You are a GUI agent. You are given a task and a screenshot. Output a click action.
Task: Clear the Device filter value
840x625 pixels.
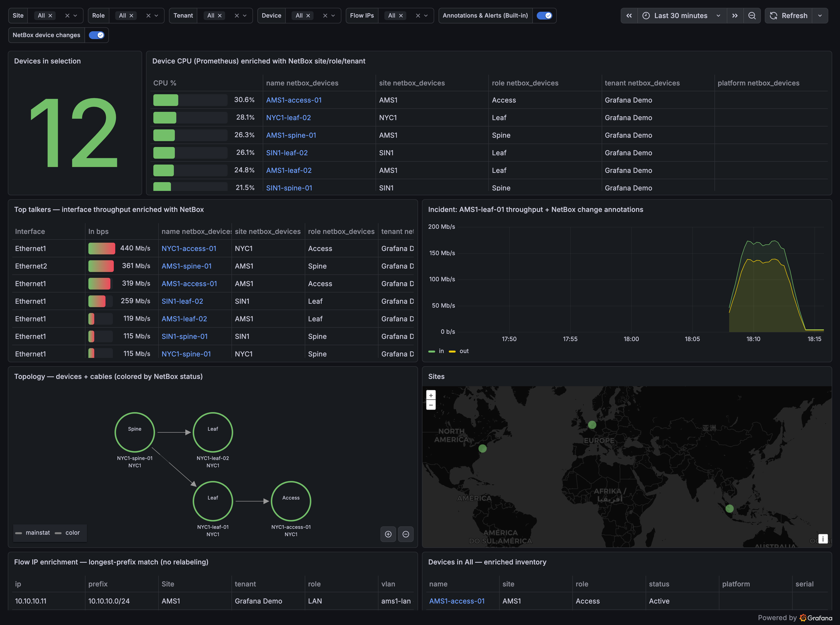coord(325,16)
